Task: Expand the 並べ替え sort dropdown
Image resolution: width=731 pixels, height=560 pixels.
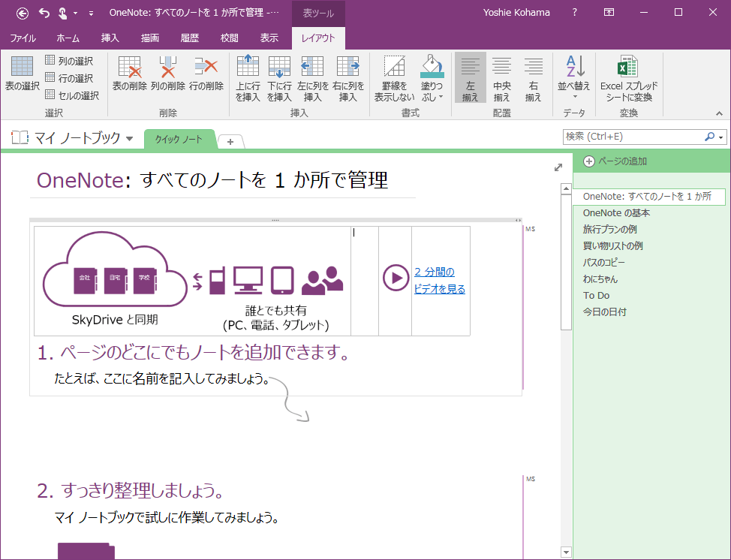Action: [x=574, y=96]
